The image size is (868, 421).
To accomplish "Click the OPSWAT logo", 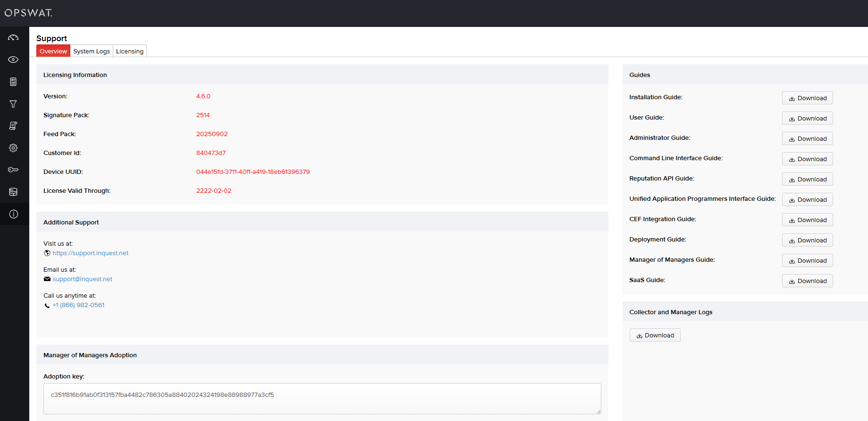I will (x=28, y=13).
